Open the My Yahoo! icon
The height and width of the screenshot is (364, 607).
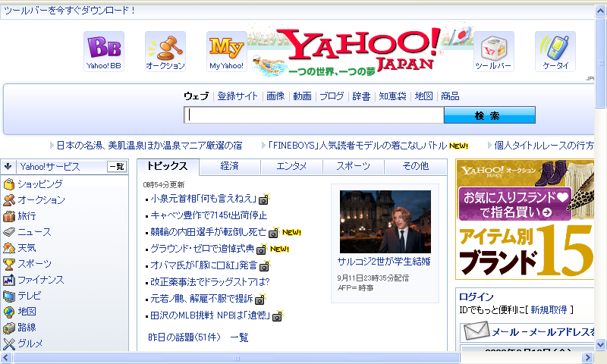pyautogui.click(x=226, y=52)
